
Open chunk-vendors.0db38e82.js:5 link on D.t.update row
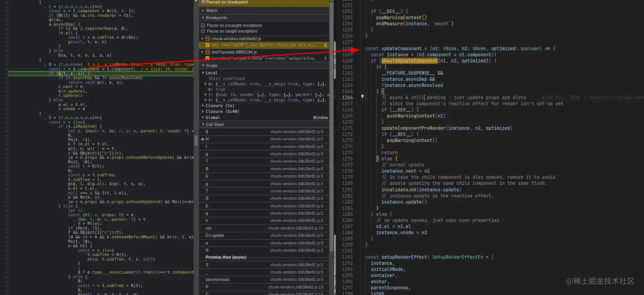click(x=297, y=235)
